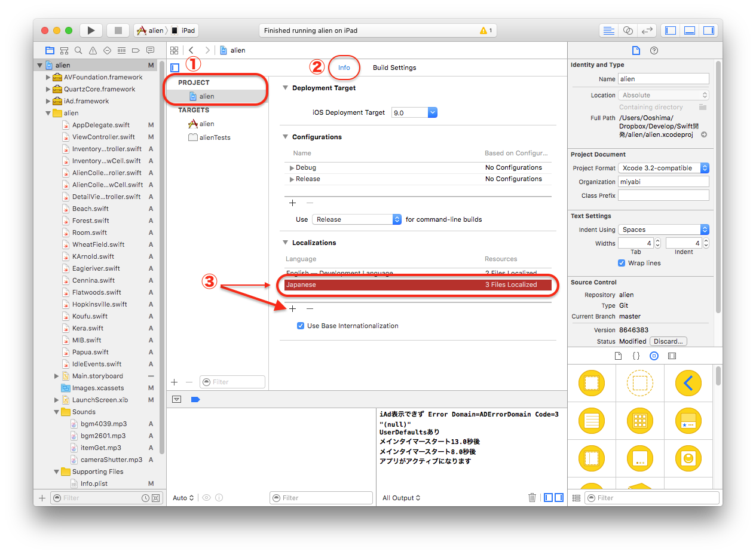Hide the debug area
Image resolution: width=756 pixels, height=554 pixels.
pyautogui.click(x=177, y=399)
